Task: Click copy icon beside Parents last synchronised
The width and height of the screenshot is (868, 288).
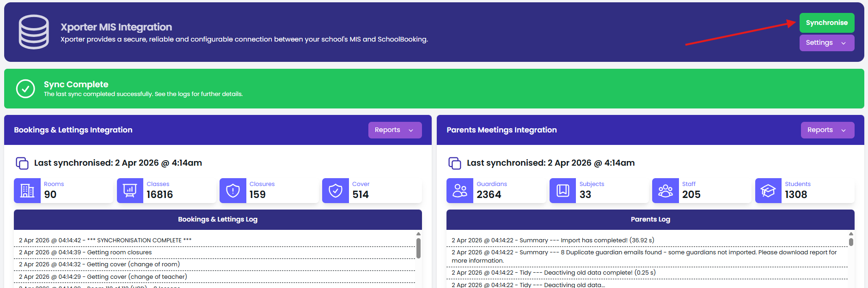Action: pos(455,163)
